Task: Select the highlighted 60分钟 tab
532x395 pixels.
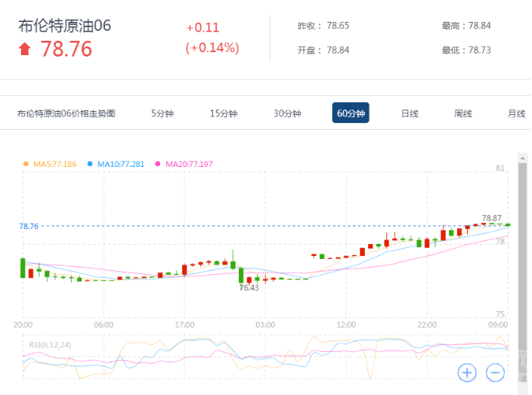Action: [x=351, y=113]
